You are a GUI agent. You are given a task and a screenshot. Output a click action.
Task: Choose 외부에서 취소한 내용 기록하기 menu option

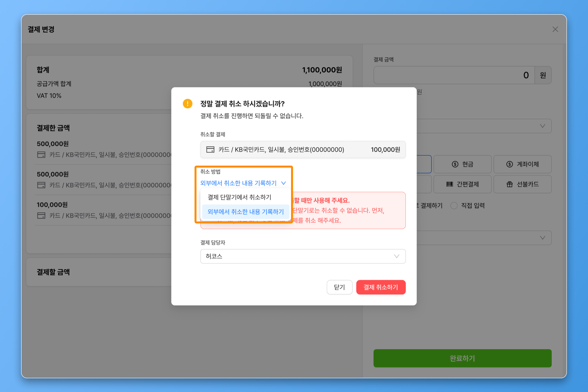[245, 212]
